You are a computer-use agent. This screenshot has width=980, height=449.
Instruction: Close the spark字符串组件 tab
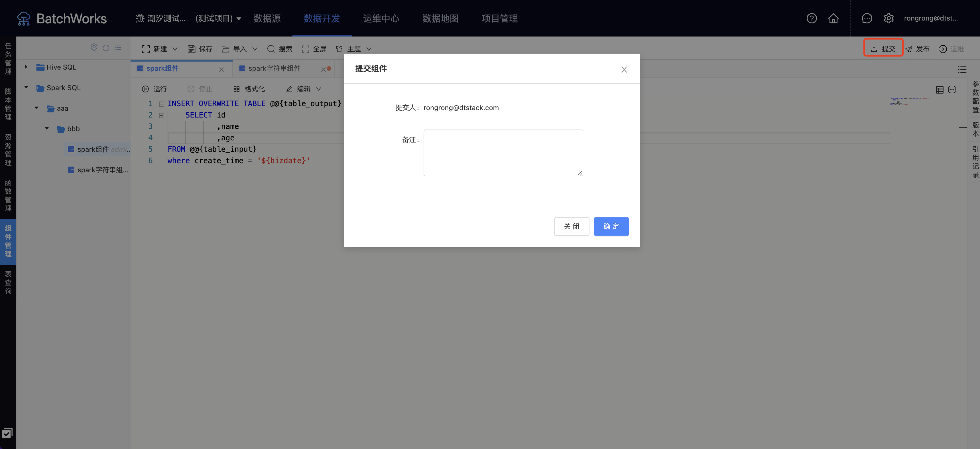tap(323, 69)
